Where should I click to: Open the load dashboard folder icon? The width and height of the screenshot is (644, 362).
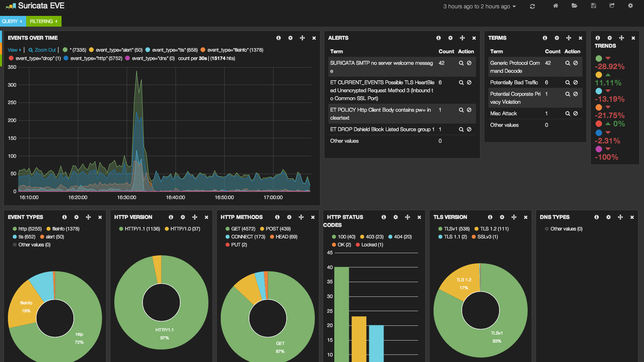click(575, 6)
